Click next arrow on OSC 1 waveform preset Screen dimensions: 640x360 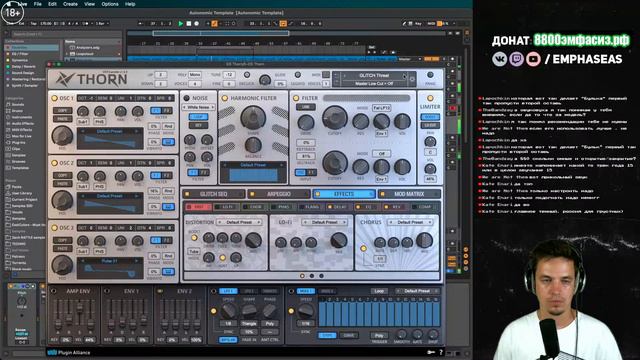tap(137, 131)
